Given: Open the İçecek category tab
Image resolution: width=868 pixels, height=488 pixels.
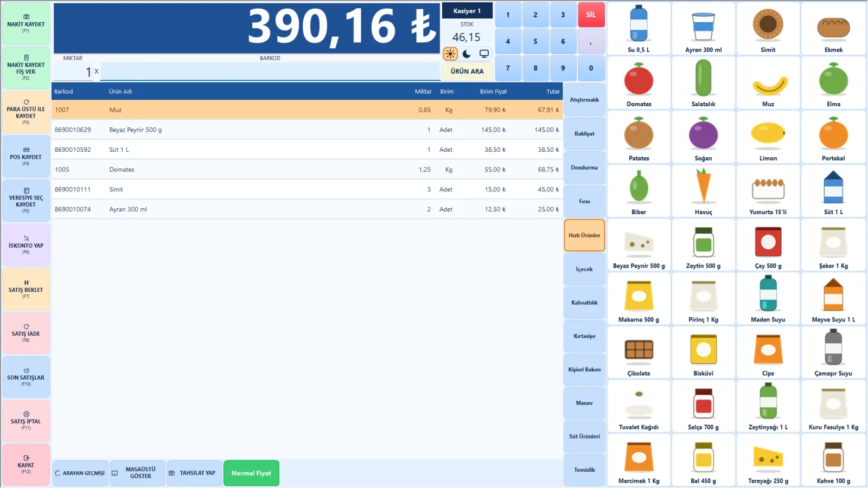Looking at the screenshot, I should (584, 269).
